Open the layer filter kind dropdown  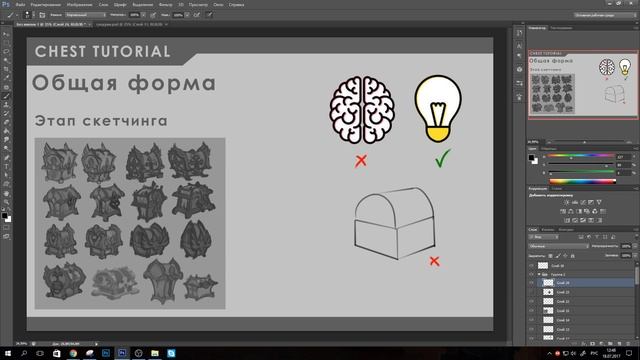point(544,237)
